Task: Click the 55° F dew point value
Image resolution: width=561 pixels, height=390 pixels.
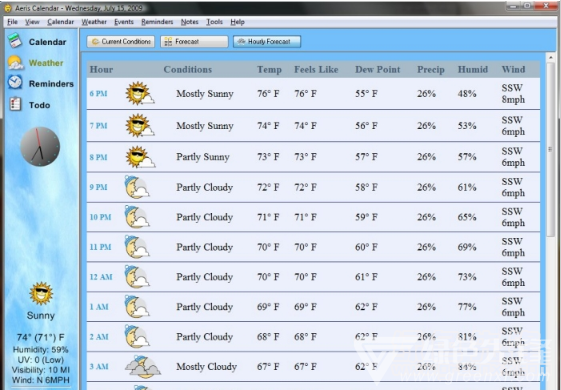Action: tap(366, 94)
